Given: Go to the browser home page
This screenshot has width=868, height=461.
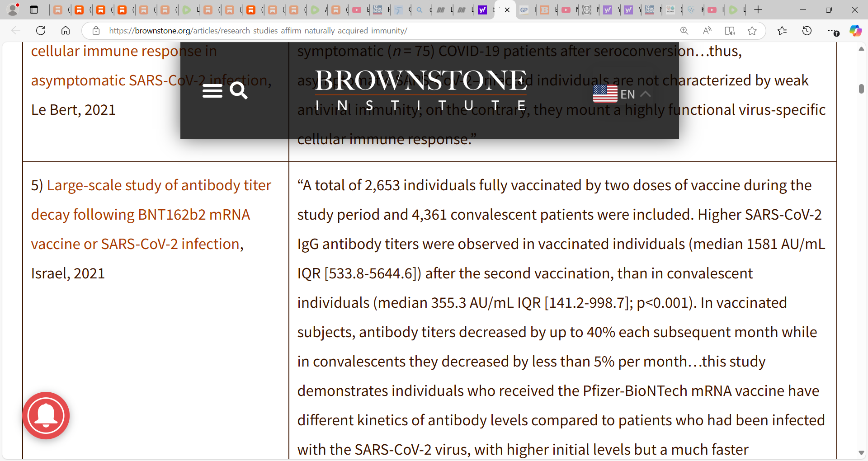Looking at the screenshot, I should (66, 31).
